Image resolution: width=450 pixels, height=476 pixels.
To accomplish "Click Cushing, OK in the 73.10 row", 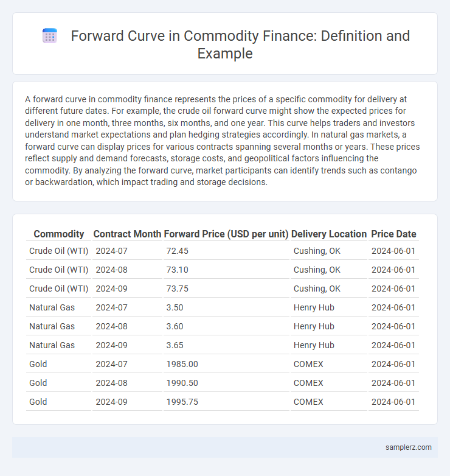I will [x=317, y=270].
